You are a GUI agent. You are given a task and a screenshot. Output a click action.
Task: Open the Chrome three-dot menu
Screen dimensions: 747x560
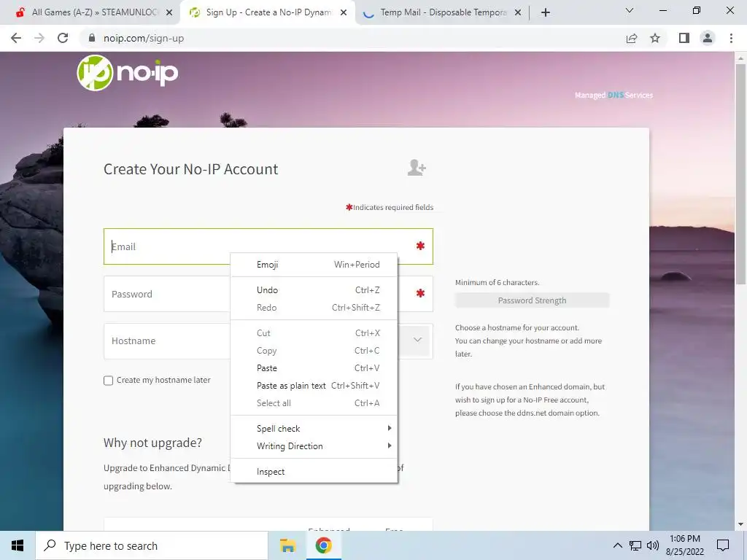731,38
